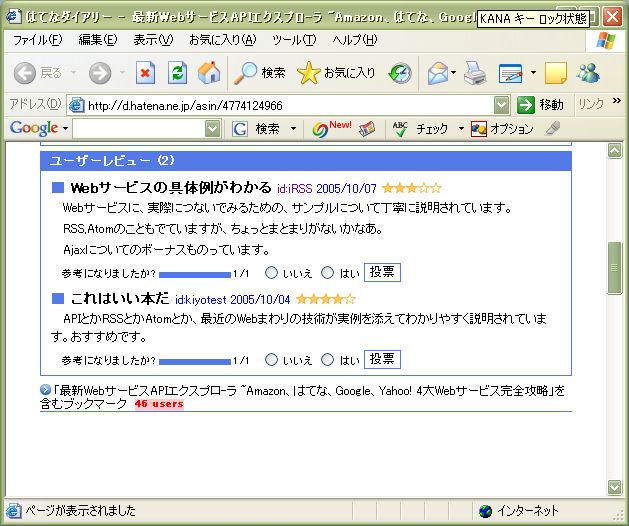Click the kiyotest review vote progress bar
The width and height of the screenshot is (629, 526).
coord(195,361)
